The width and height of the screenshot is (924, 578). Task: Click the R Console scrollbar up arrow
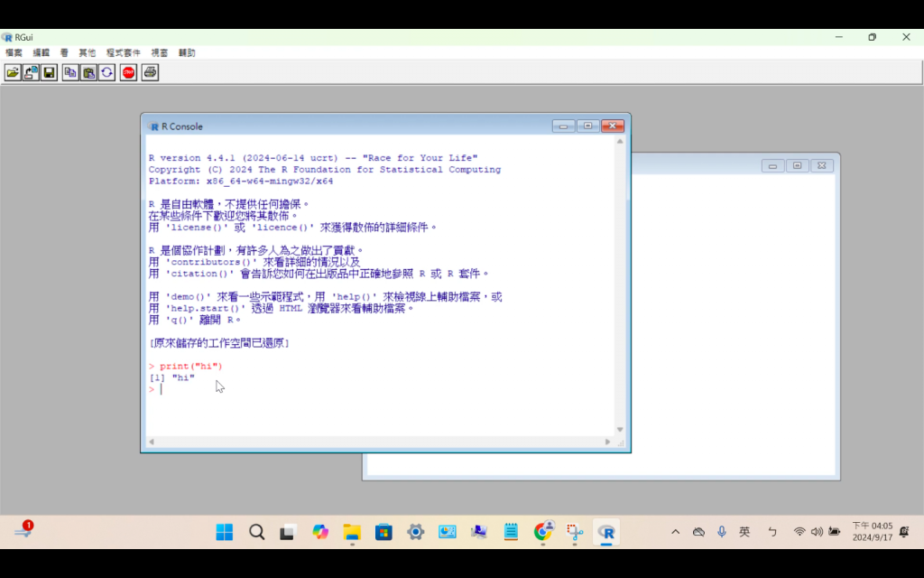click(620, 142)
